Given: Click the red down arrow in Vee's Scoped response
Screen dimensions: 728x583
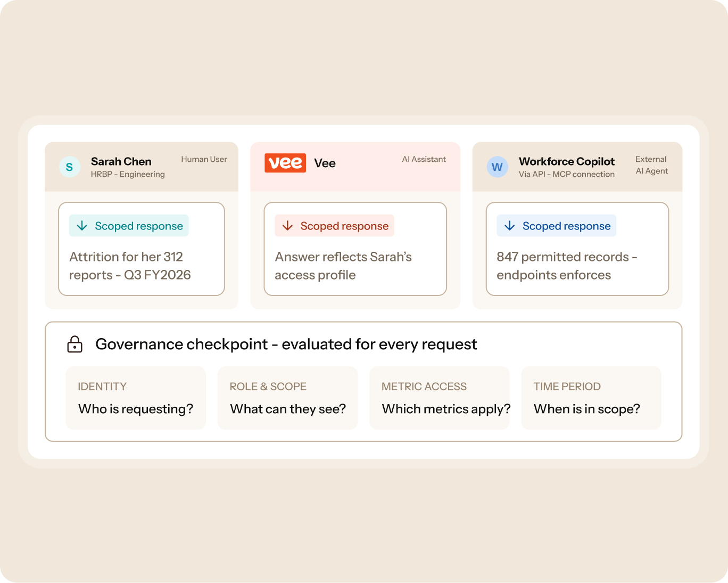Looking at the screenshot, I should (287, 226).
